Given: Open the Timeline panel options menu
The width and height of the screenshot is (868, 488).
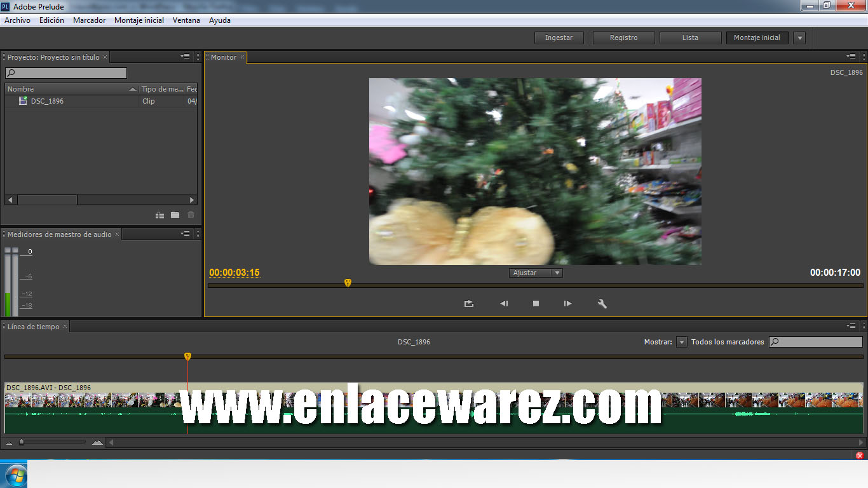Looking at the screenshot, I should pyautogui.click(x=851, y=326).
